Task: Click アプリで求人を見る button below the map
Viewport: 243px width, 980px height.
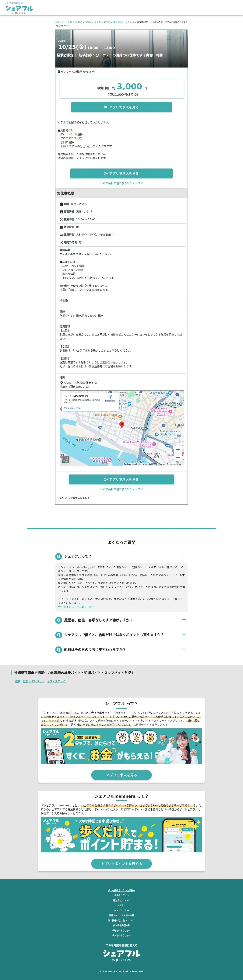Action: (x=121, y=479)
